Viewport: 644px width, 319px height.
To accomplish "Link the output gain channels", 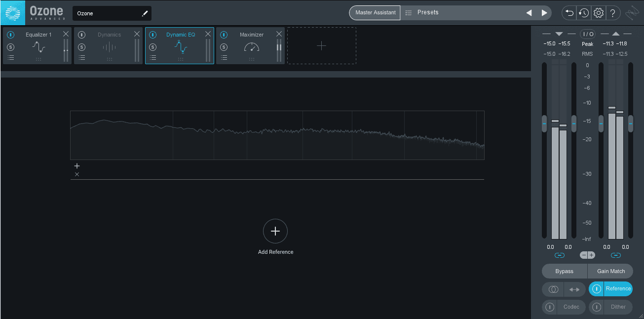I will [x=615, y=255].
